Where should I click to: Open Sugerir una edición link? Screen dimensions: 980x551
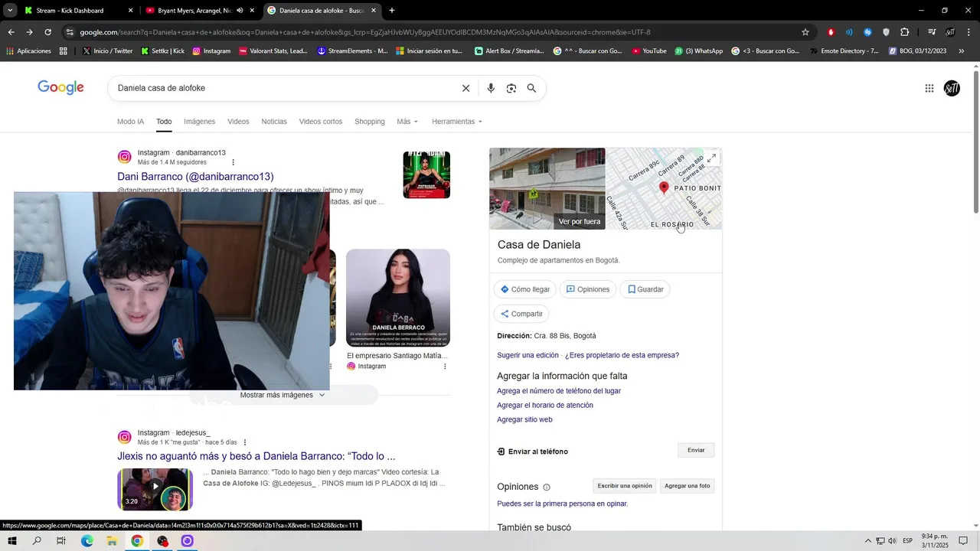tap(528, 355)
